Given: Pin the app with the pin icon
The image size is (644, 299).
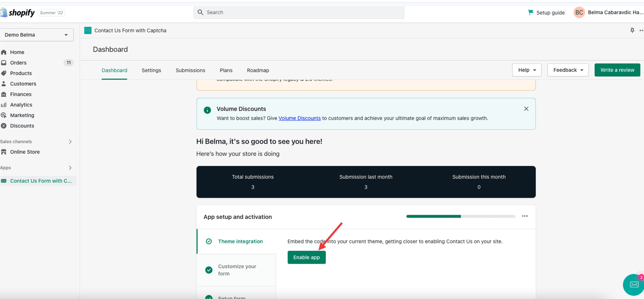Looking at the screenshot, I should (632, 30).
